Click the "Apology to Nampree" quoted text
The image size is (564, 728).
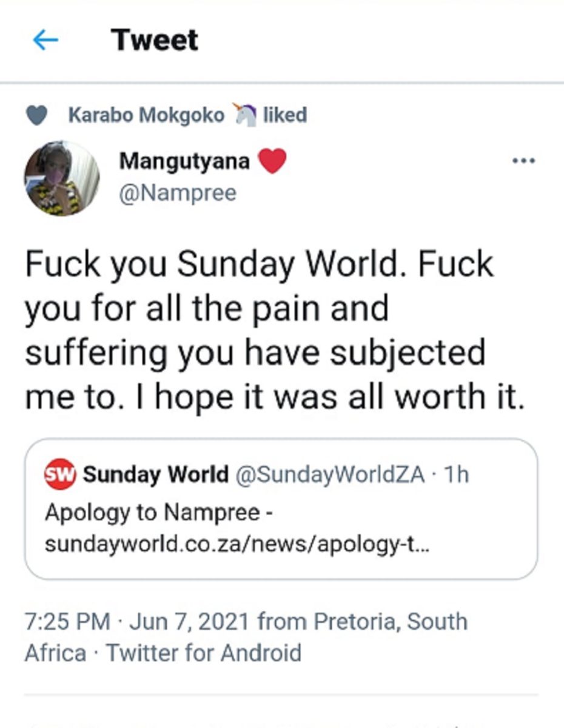tap(161, 513)
